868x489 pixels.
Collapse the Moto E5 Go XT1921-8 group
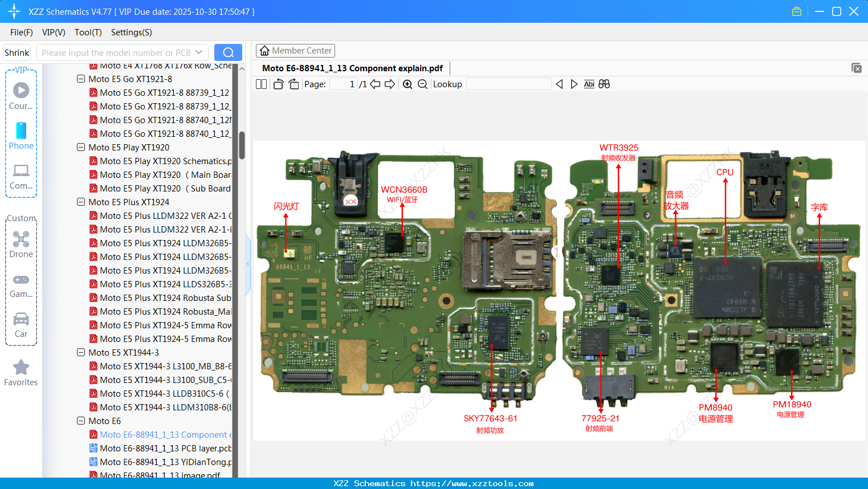click(80, 79)
